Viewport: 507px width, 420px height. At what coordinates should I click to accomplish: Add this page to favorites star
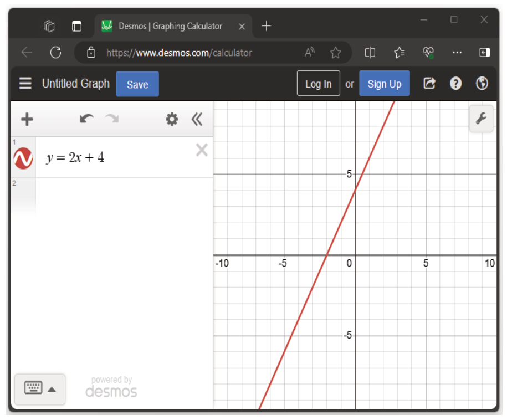(x=336, y=53)
